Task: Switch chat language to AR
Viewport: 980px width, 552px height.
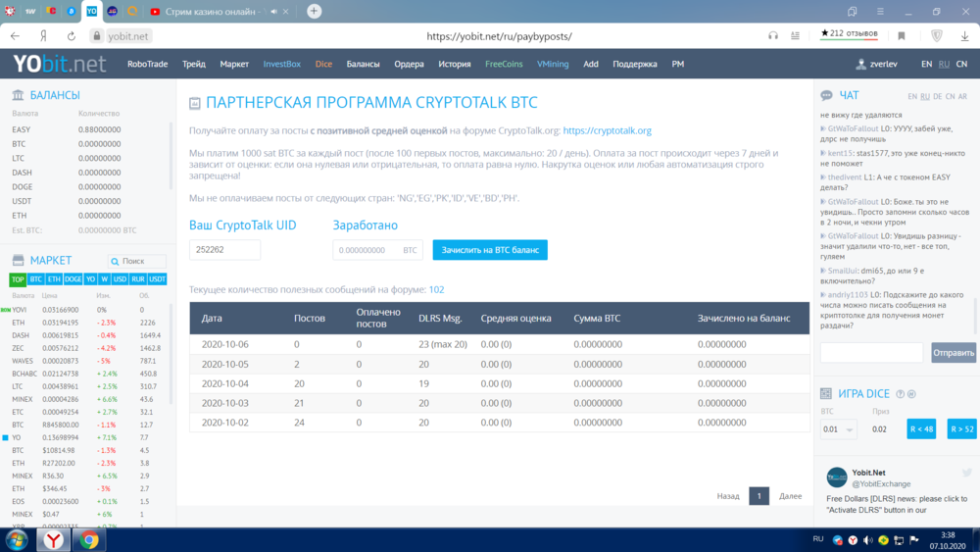Action: 962,96
